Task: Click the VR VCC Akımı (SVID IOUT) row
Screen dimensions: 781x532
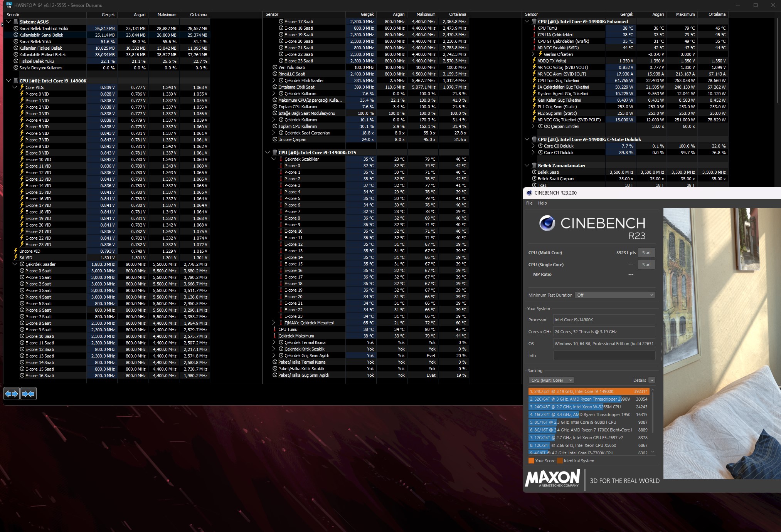Action: pos(626,74)
